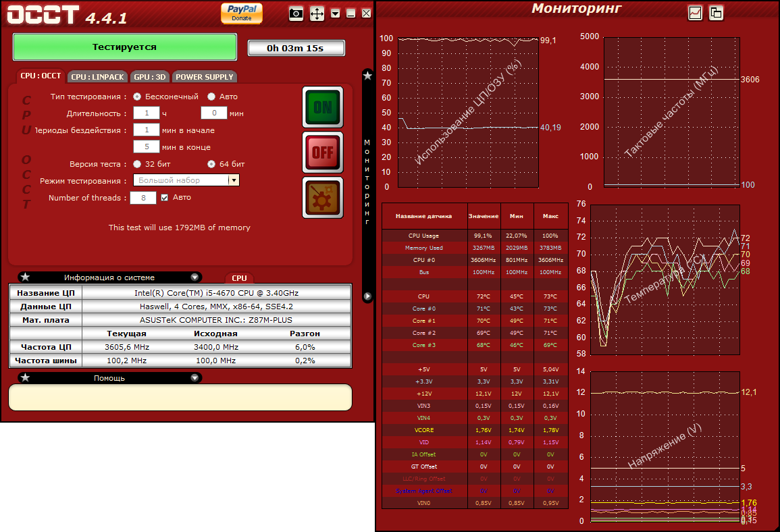Viewport: 780px width, 532px height.
Task: Click the graph view icon in Мониторинг
Action: pos(695,13)
